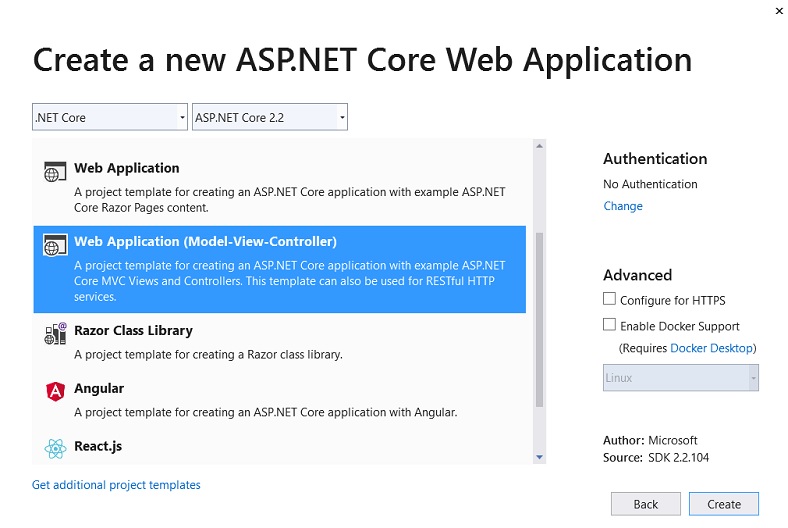This screenshot has height=528, width=788.
Task: Click the template list scroll up arrow
Action: (x=539, y=146)
